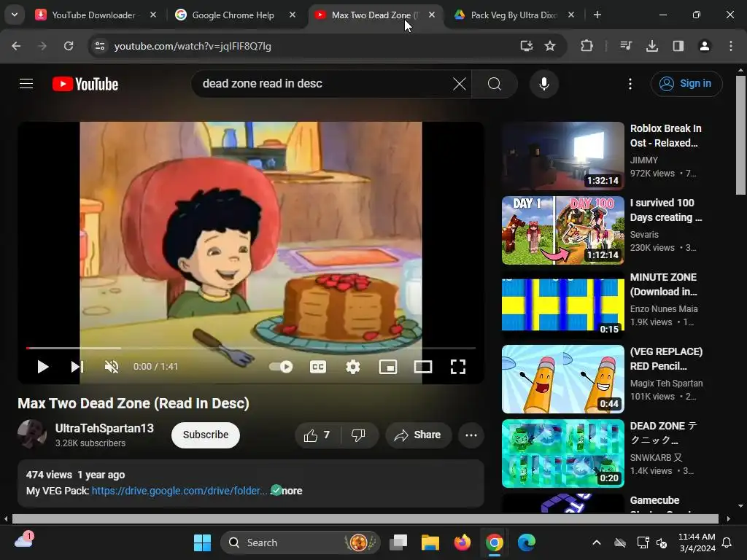Open Windows taskbar Search box

[x=300, y=542]
